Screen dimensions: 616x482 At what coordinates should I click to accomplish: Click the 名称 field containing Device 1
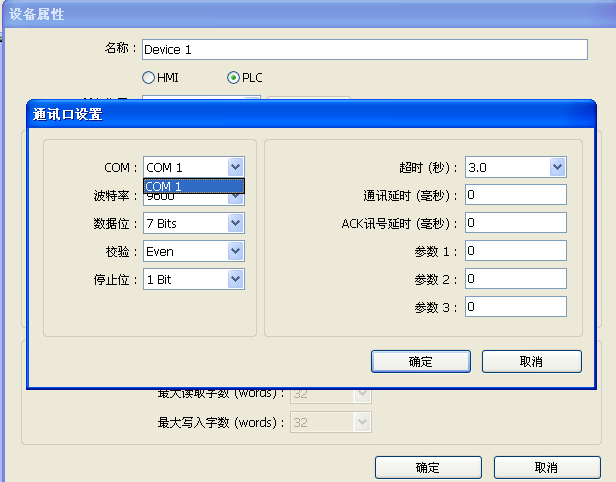pyautogui.click(x=363, y=49)
